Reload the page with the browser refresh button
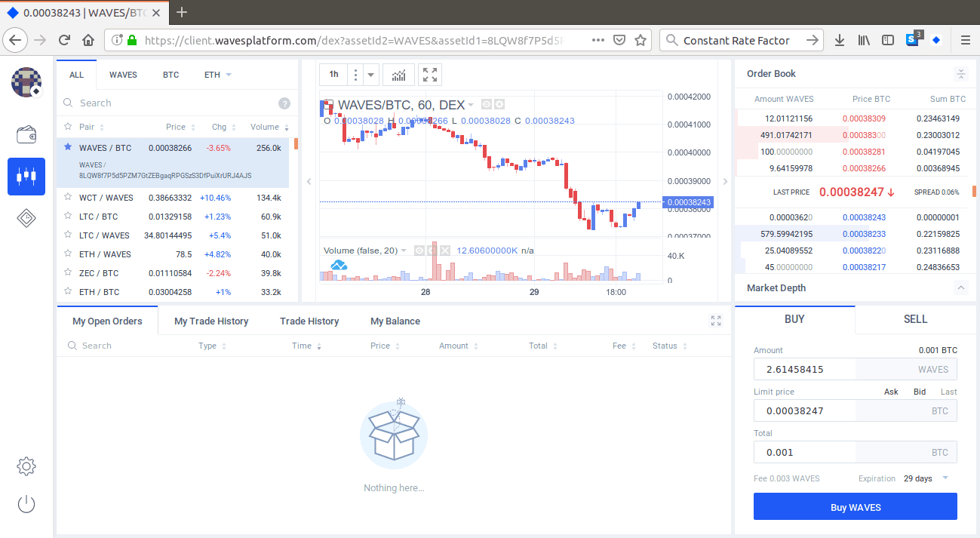 (x=65, y=40)
